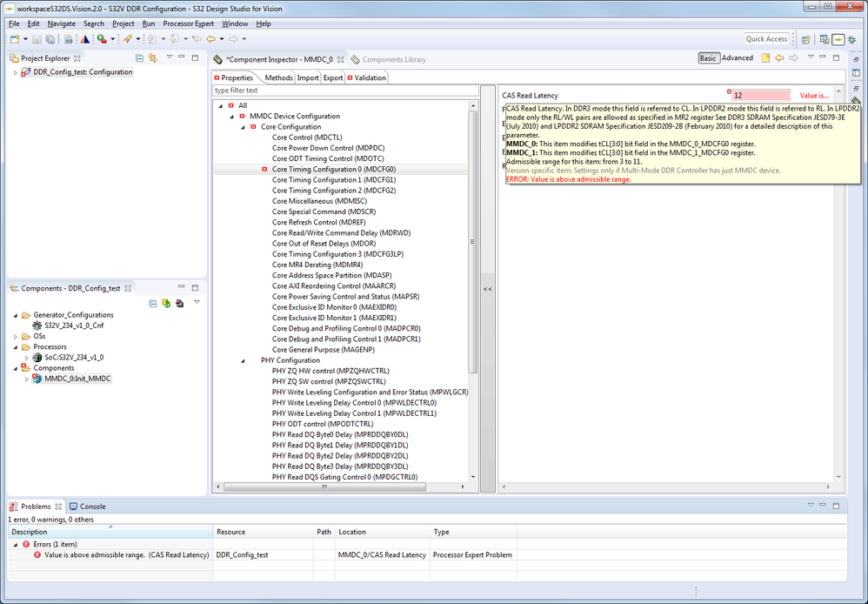Collapse the PHY Configuration node
The width and height of the screenshot is (868, 604).
coord(243,360)
